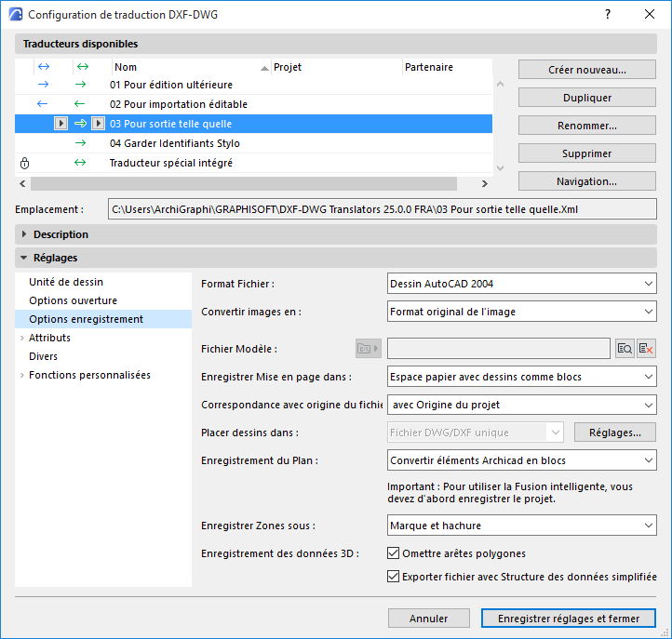Click the right scroll arrow of translator list
Viewport: 672px width, 639px height.
click(x=485, y=184)
